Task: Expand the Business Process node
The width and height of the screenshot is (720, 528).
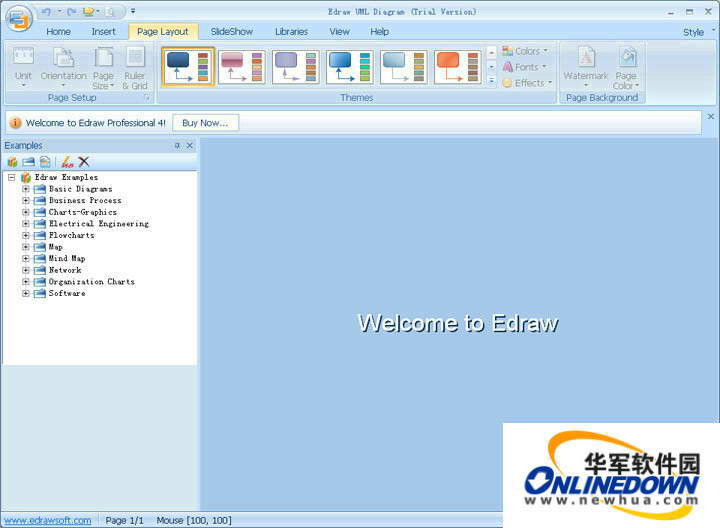Action: [26, 201]
